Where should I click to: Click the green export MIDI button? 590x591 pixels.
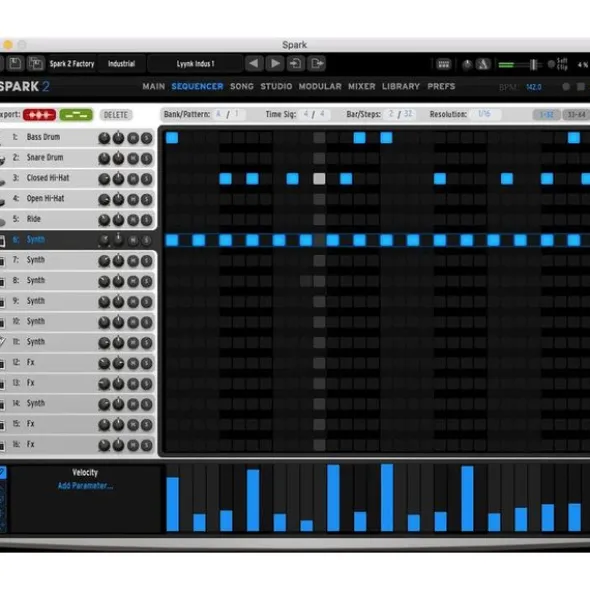pos(76,115)
